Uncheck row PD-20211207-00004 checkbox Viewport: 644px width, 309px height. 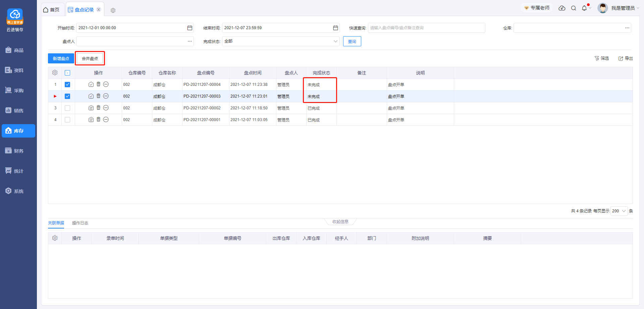[67, 85]
